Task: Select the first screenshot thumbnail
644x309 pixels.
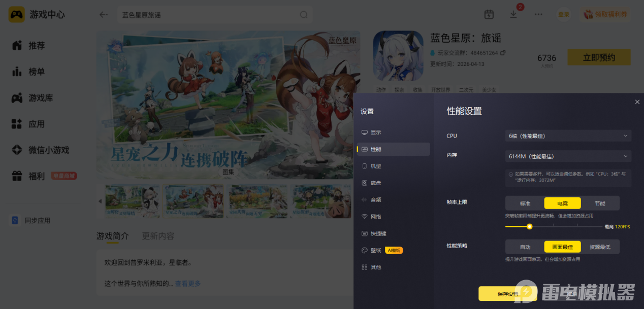Action: click(x=132, y=201)
